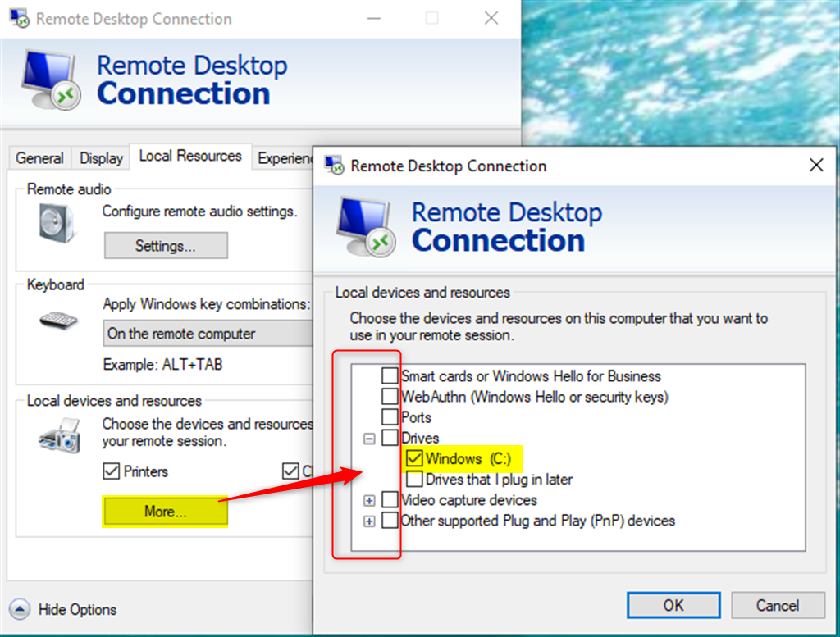Select the Windows (C:) label text

coord(468,459)
